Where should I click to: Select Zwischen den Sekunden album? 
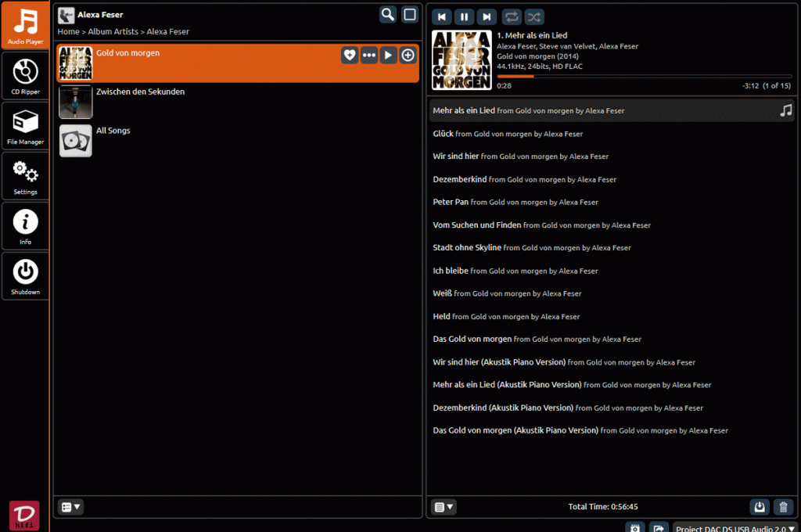(x=140, y=92)
